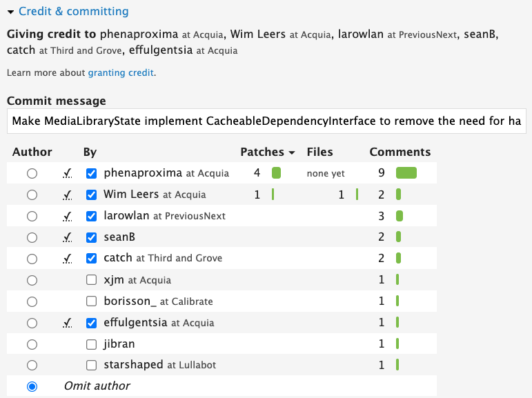
Task: Set Wim Leers as commit author
Action: [x=32, y=195]
